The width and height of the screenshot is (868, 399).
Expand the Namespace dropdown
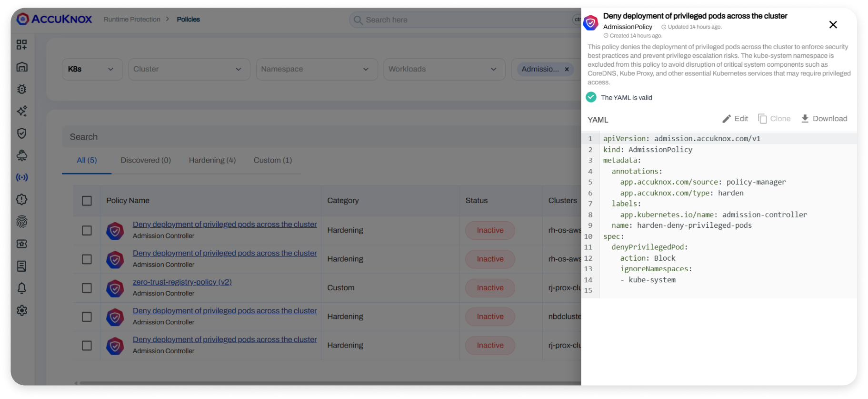coord(317,69)
